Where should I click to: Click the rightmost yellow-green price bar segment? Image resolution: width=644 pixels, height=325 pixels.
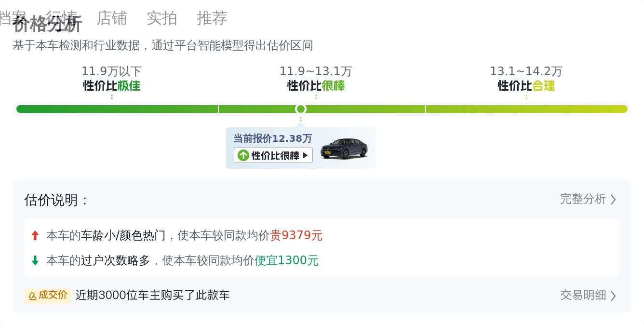point(527,109)
